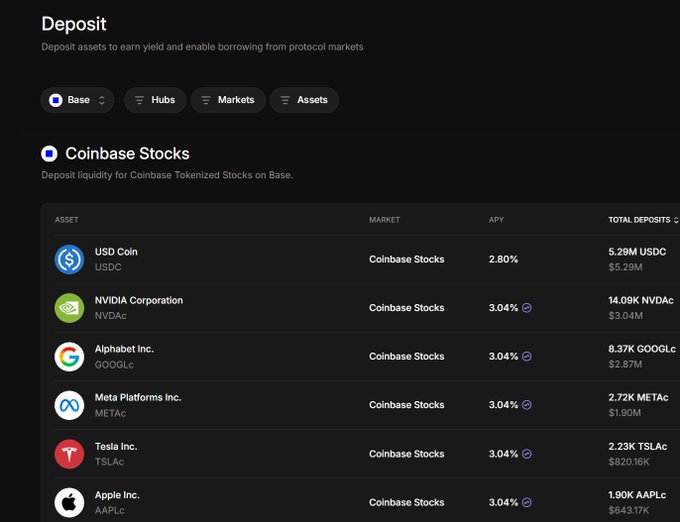The image size is (680, 522).
Task: Click Coinbase Stocks market in Meta row
Action: click(x=406, y=405)
